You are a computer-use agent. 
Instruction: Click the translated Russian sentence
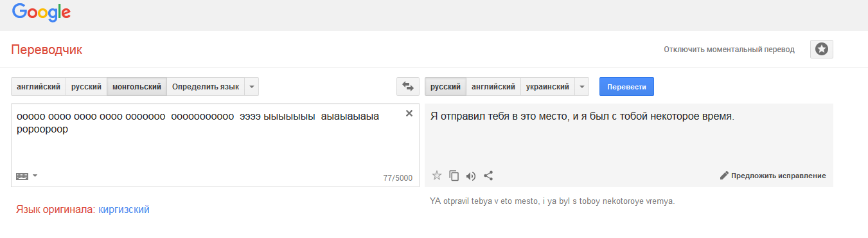pos(582,117)
